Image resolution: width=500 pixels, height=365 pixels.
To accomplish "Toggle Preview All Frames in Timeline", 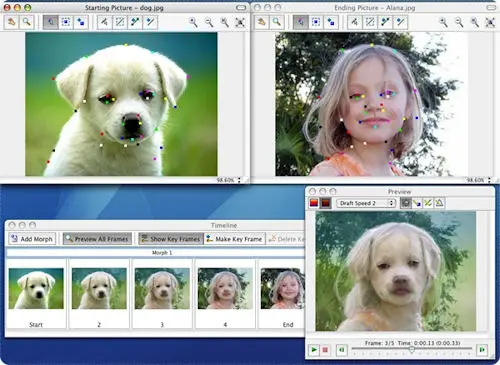I will [97, 239].
